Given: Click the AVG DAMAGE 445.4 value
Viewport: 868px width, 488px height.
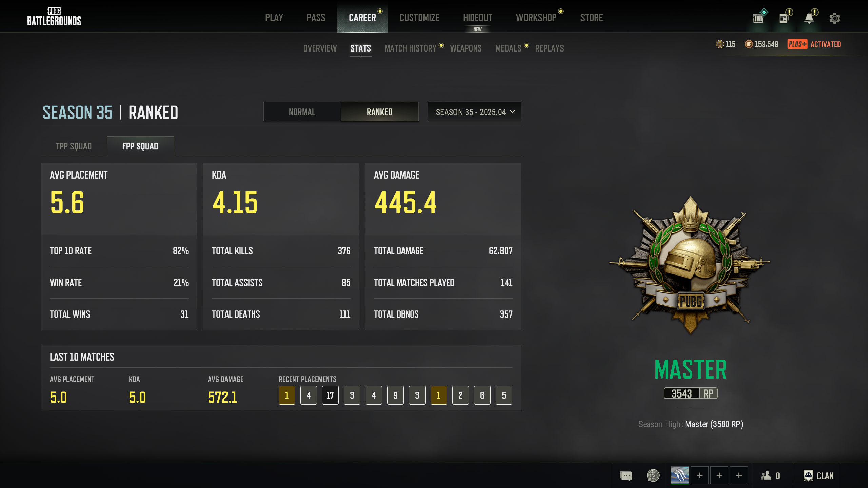Looking at the screenshot, I should 406,203.
